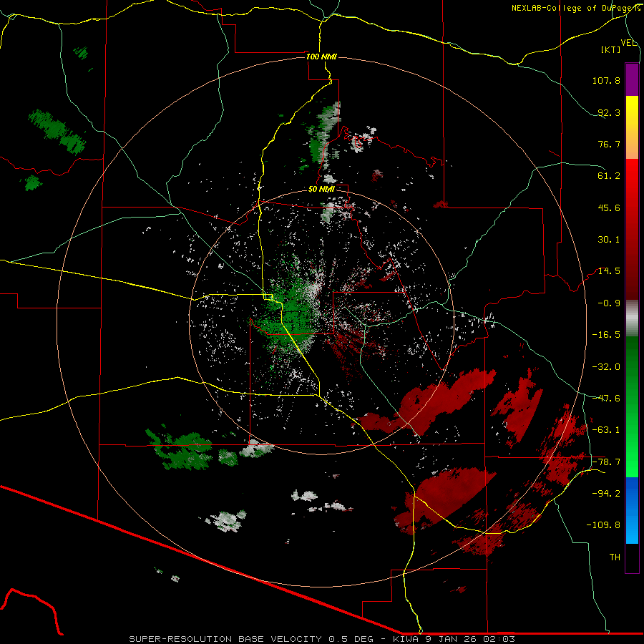Click the -16.5 velocity scale value
The width and height of the screenshot is (644, 644).
click(606, 335)
